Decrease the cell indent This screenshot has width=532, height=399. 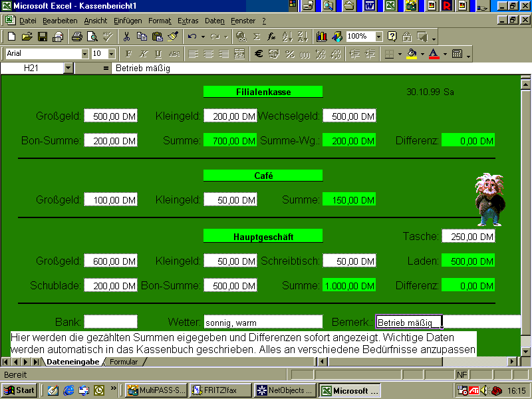point(355,54)
